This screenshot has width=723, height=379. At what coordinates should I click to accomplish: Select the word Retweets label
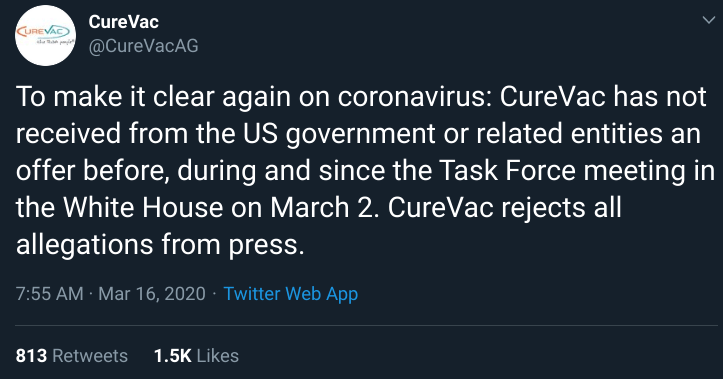pos(90,355)
